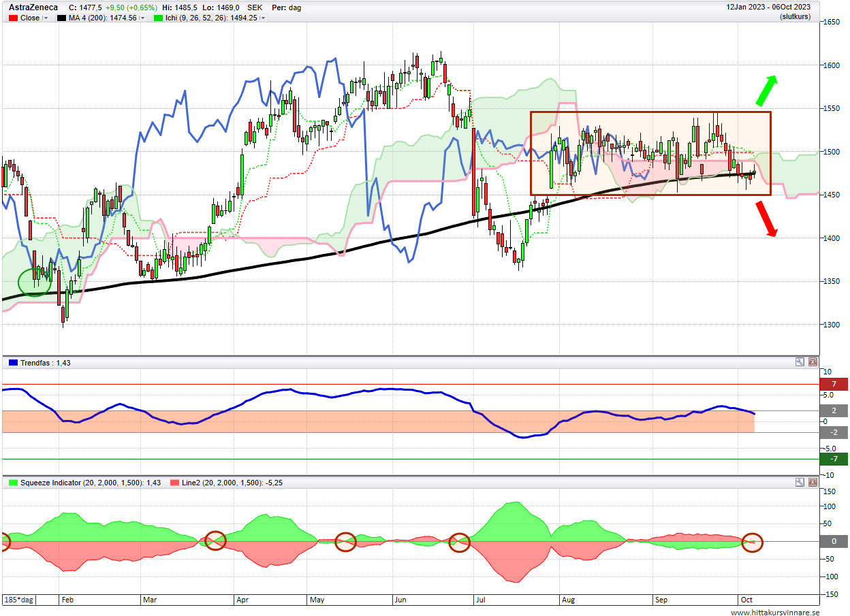This screenshot has width=850, height=616.
Task: Click the 1650 price axis label
Action: click(830, 22)
